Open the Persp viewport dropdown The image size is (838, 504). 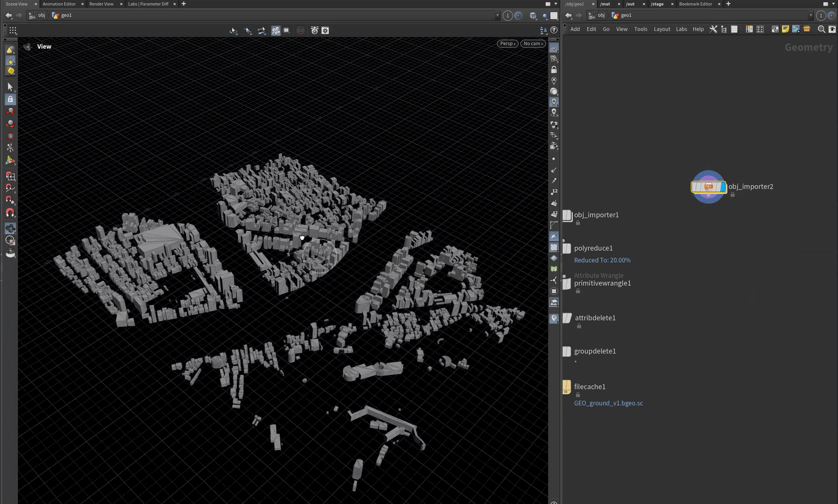pyautogui.click(x=507, y=43)
